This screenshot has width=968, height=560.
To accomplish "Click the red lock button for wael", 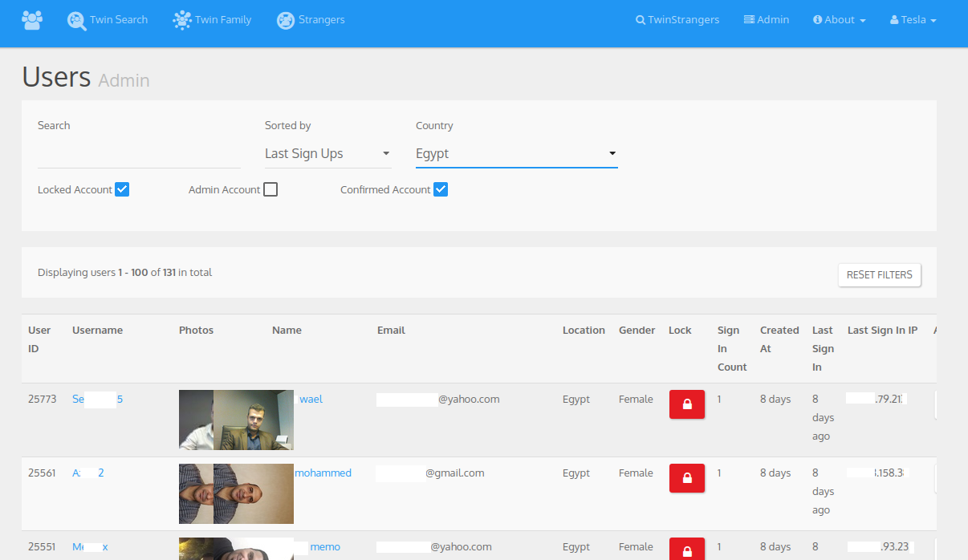I will click(x=687, y=404).
